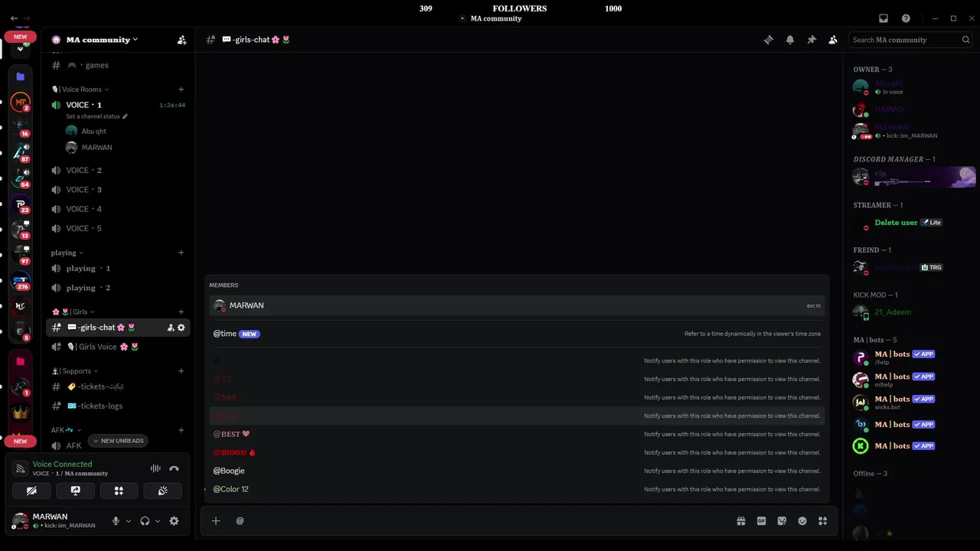Open the tickets-logs channel
This screenshot has height=551, width=980.
click(118, 406)
